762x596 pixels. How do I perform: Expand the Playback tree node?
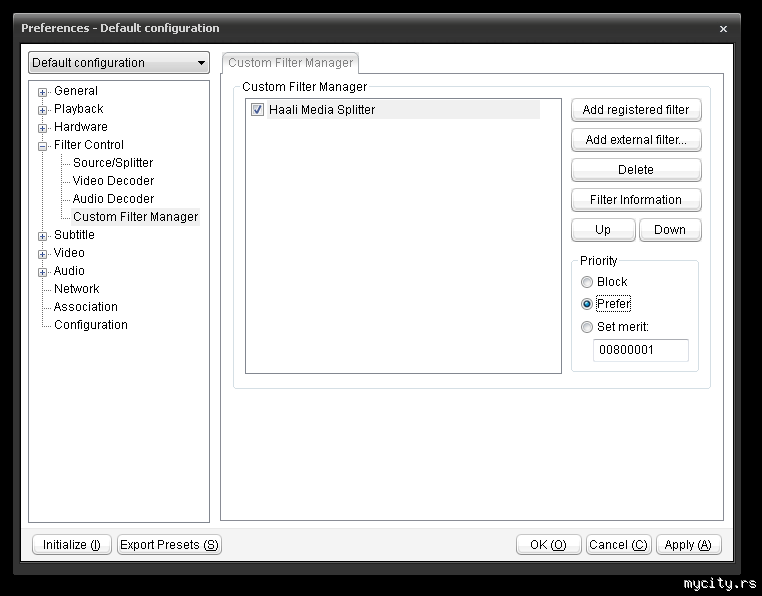(x=43, y=110)
